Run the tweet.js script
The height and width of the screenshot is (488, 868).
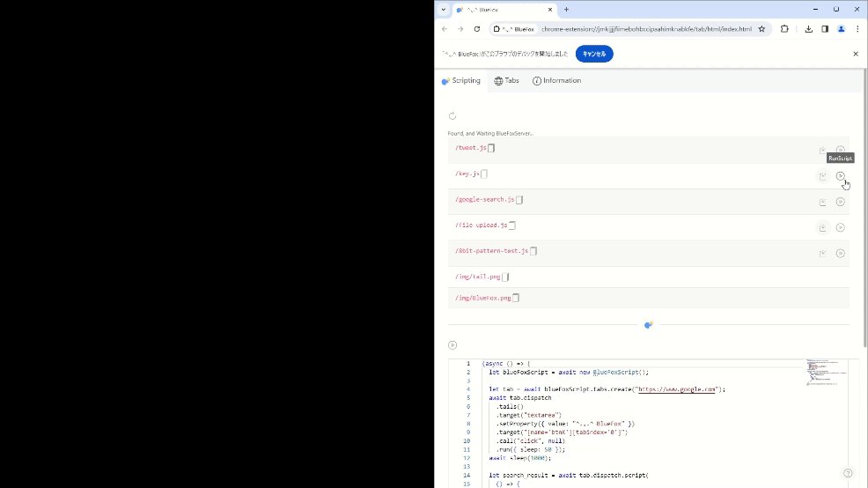pyautogui.click(x=840, y=150)
